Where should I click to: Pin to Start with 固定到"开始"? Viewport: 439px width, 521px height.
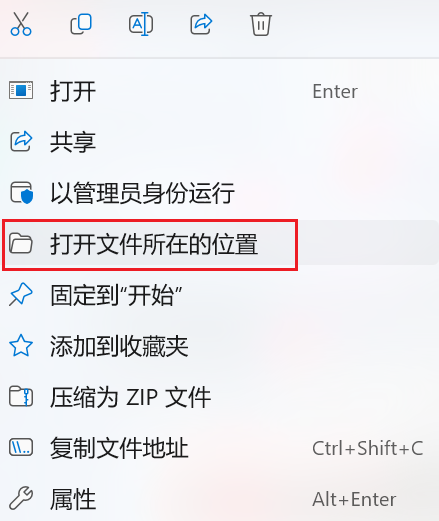pos(219,295)
